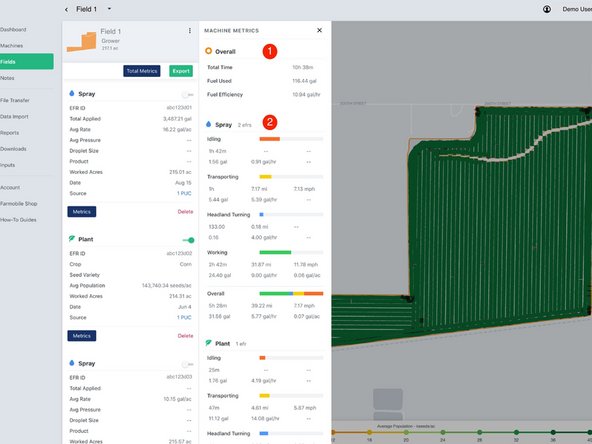Toggle the Plant layer switch off

click(x=188, y=240)
